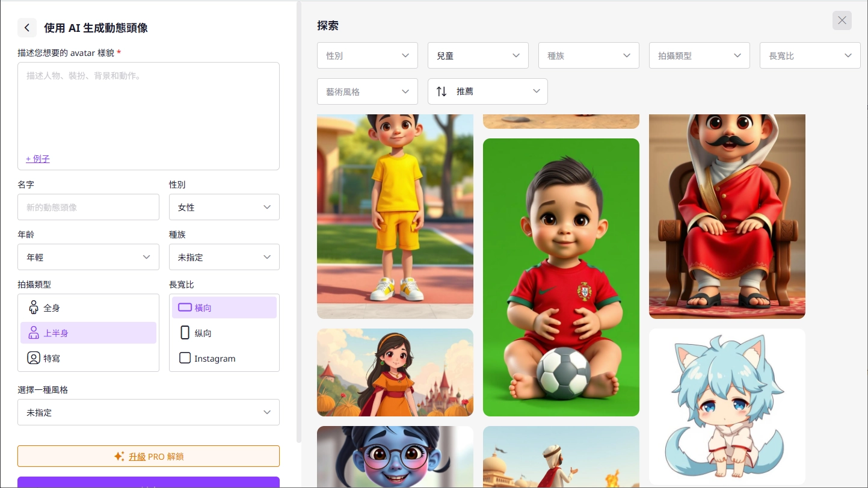Open the 種族 dropdown set to 未指定
Image resolution: width=868 pixels, height=488 pixels.
tap(224, 257)
